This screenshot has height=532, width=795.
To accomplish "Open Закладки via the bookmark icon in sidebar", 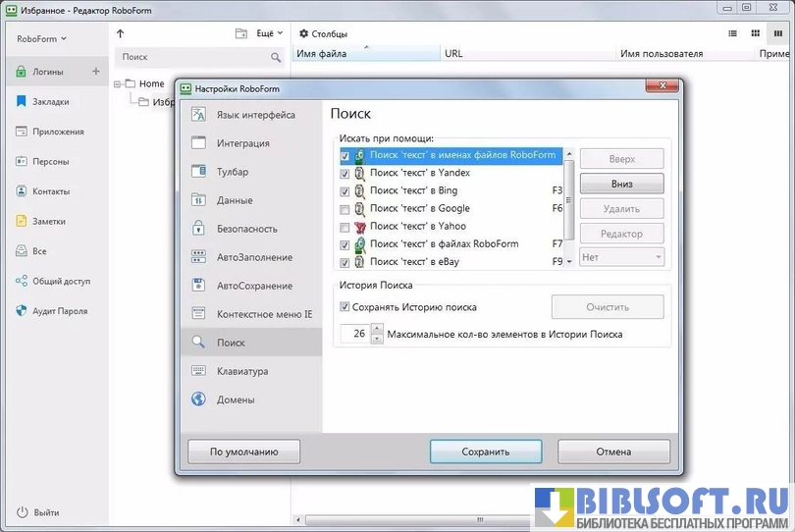I will pos(22,101).
